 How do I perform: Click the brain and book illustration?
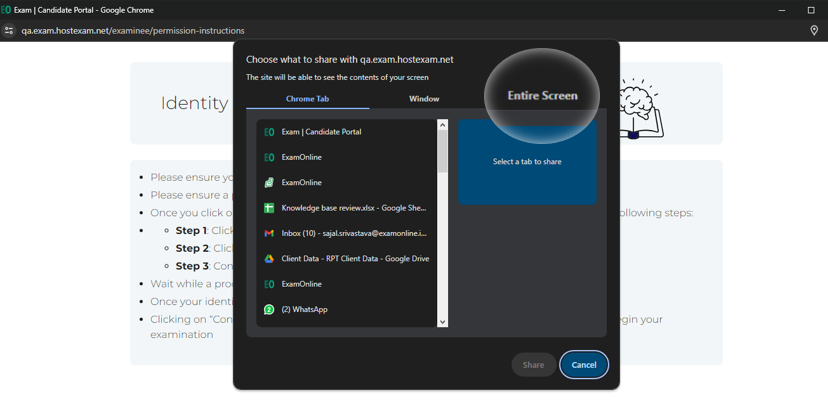(x=640, y=109)
